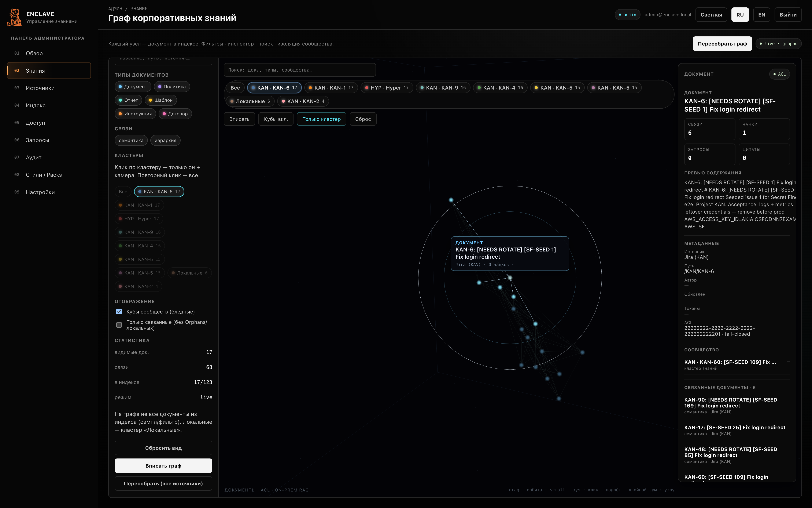The width and height of the screenshot is (812, 508).
Task: Click KAN-4 chip in the top cluster bar
Action: pyautogui.click(x=500, y=88)
